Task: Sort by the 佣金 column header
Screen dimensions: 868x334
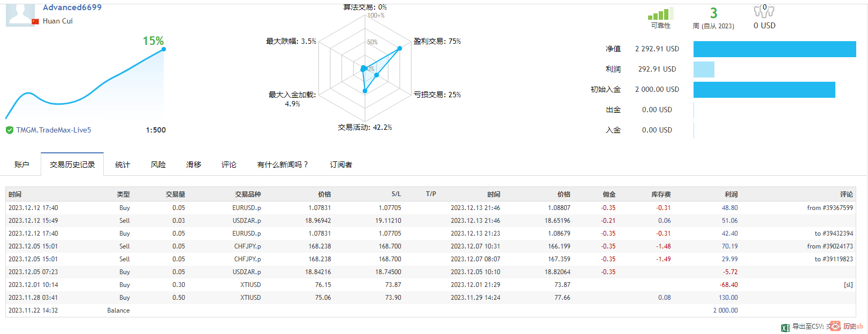Action: pos(609,195)
